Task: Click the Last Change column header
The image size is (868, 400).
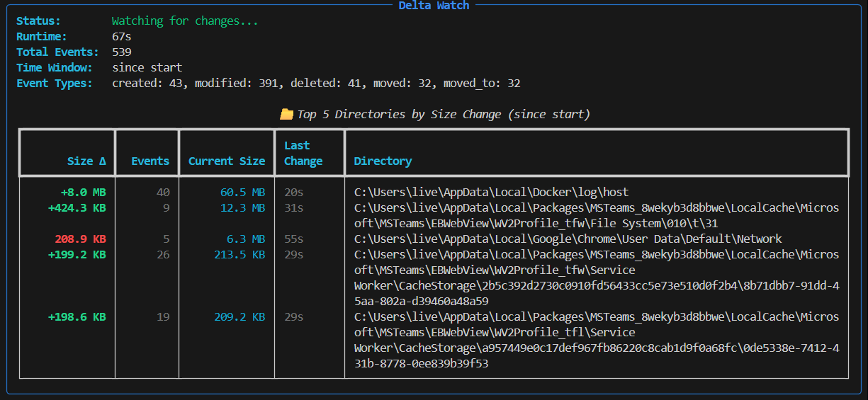Action: [303, 153]
